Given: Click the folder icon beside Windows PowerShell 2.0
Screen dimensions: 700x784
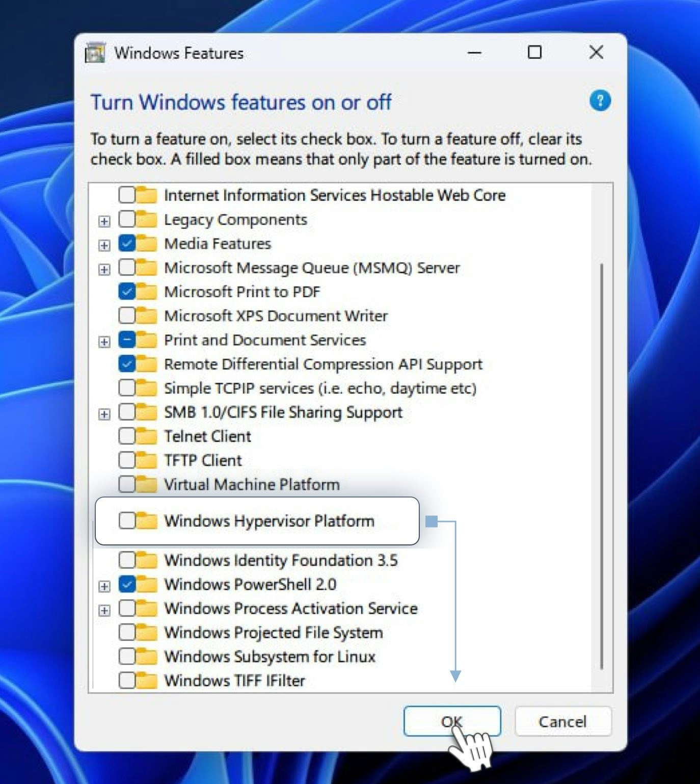Looking at the screenshot, I should tap(147, 584).
